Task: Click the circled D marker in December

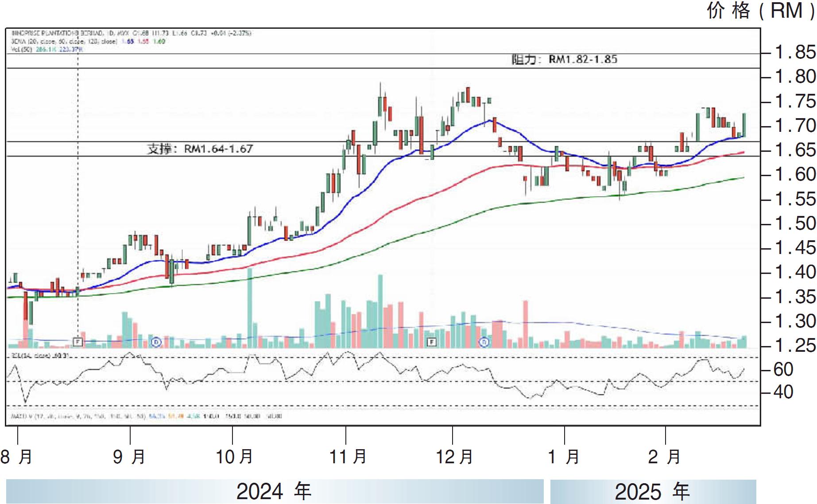Action: point(484,342)
